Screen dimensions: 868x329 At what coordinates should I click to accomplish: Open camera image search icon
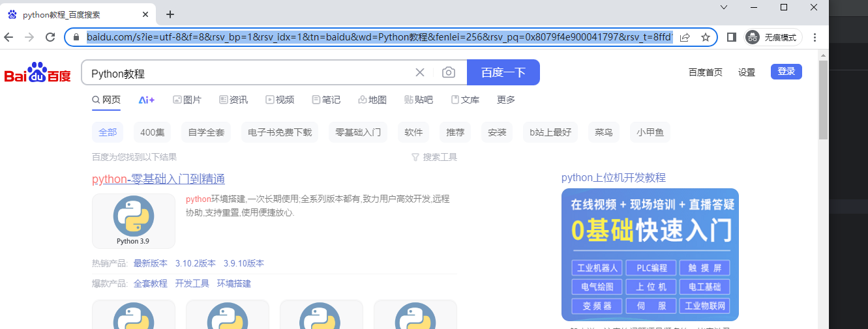pos(449,72)
